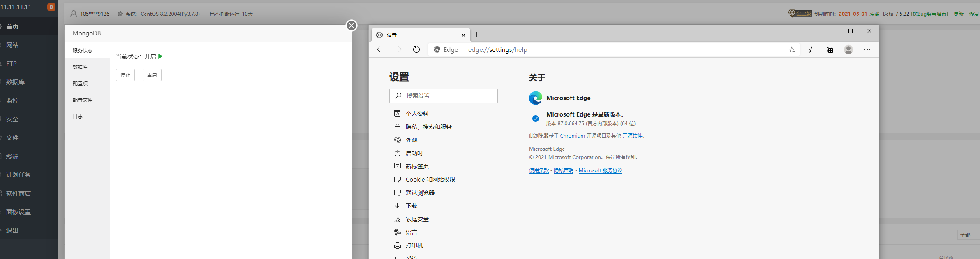Click the gear icon beside 系统 in the panel header
980x259 pixels.
pos(120,14)
